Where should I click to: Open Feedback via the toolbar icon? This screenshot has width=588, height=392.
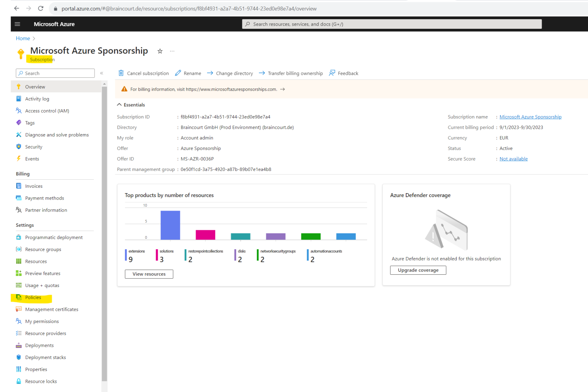click(x=332, y=73)
